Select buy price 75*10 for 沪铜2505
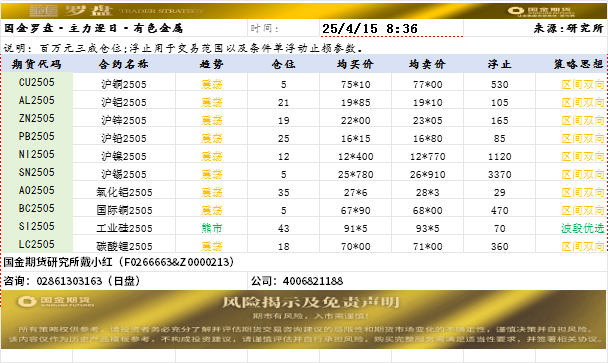Viewport: 608px width, 363px height. (355, 84)
